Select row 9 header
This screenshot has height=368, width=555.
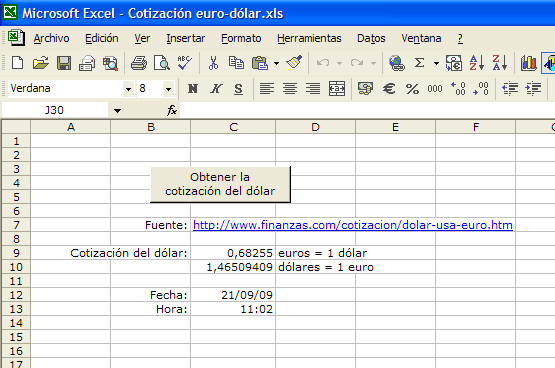(16, 253)
